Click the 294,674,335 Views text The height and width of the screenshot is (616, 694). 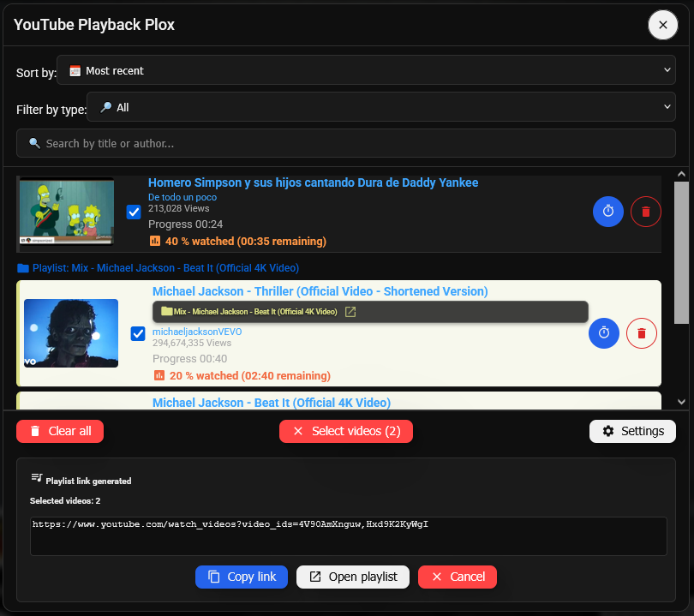pos(192,343)
